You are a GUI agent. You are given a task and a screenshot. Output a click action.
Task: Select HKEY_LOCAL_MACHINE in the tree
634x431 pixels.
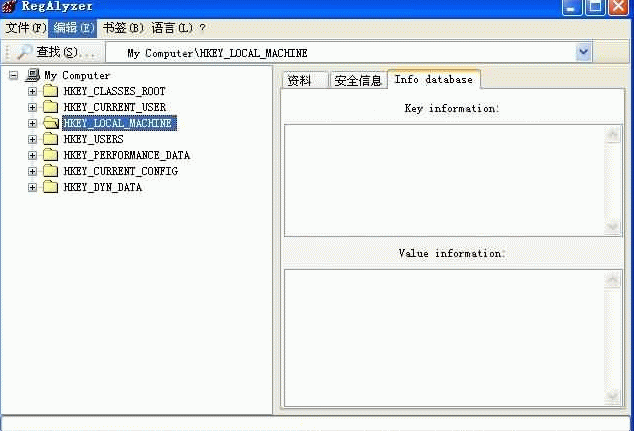119,123
